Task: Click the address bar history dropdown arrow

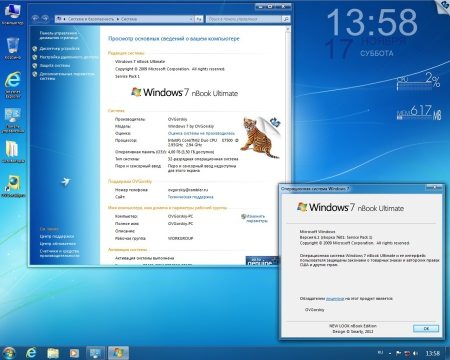Action: pyautogui.click(x=191, y=19)
